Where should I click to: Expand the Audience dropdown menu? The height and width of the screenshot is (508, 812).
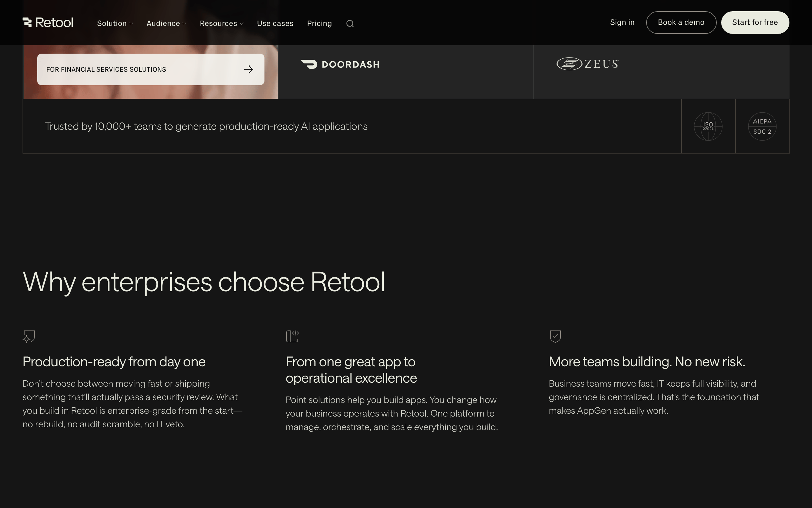tap(166, 23)
